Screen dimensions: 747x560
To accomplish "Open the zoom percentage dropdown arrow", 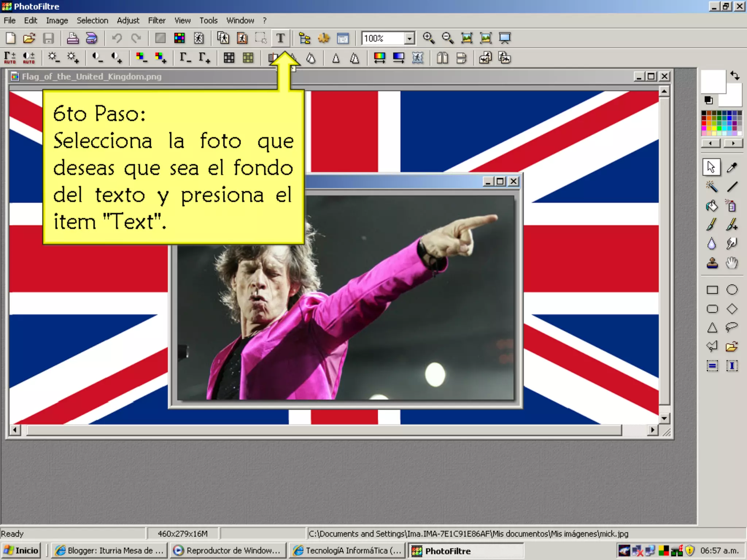I will (410, 38).
